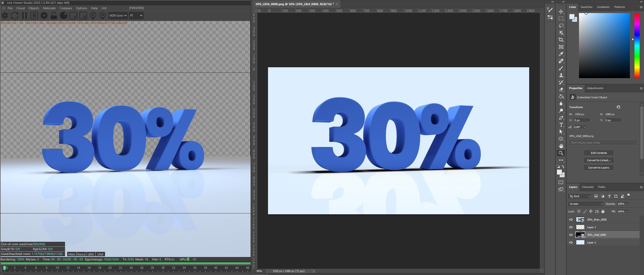Toggle lock all for the layer
Viewport: 644px width, 275px height.
tap(603, 211)
